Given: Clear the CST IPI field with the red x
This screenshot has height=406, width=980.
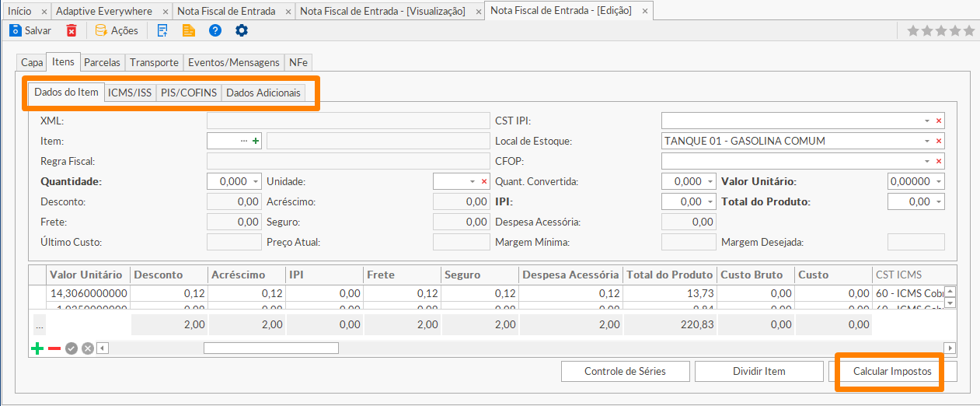Looking at the screenshot, I should tap(939, 121).
